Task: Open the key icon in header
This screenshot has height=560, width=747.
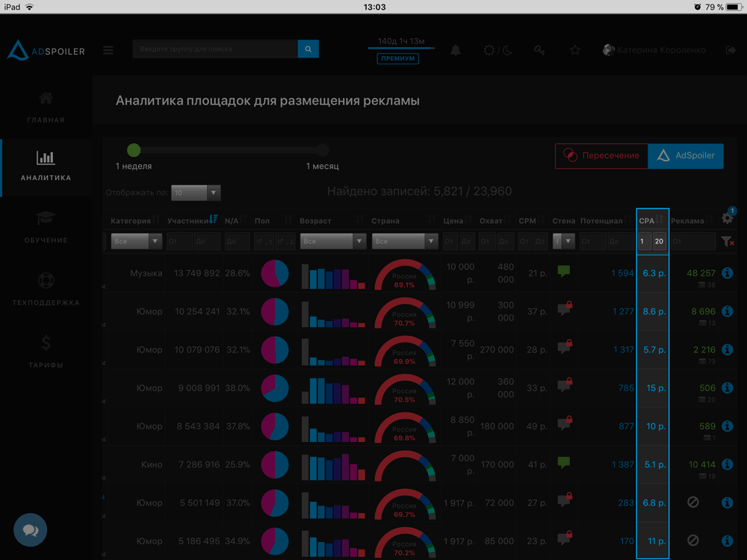Action: click(x=539, y=50)
